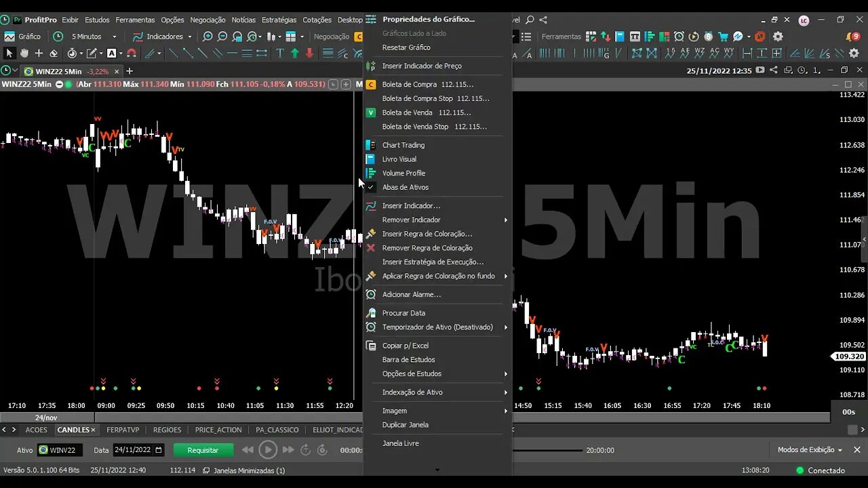Select the crosshair cursor tool
The image size is (868, 488).
tap(39, 53)
